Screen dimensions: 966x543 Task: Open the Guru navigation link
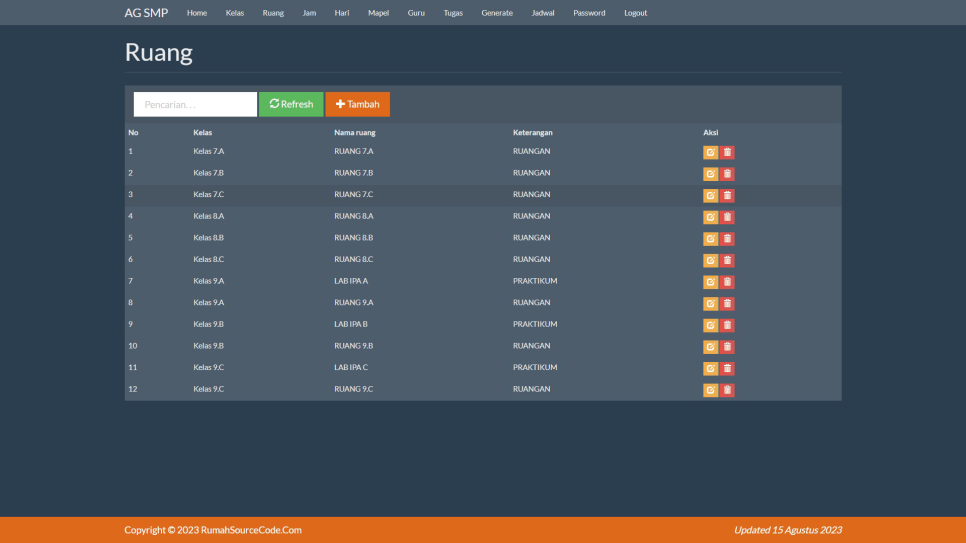[x=416, y=13]
